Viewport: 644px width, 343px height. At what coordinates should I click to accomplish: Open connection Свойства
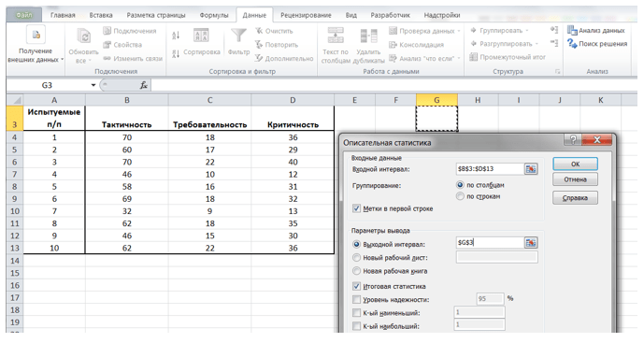pyautogui.click(x=122, y=45)
